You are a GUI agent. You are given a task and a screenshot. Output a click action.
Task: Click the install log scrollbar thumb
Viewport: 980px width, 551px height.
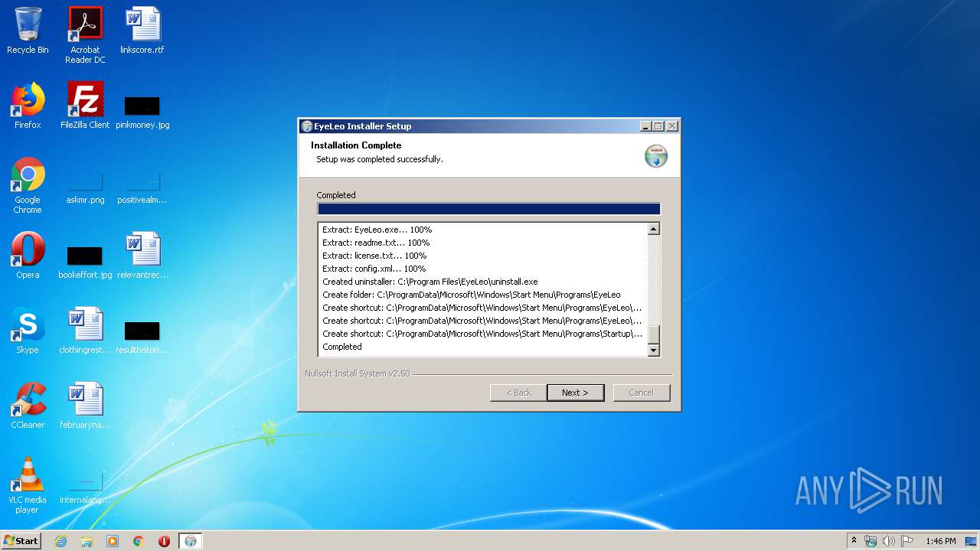tap(653, 335)
